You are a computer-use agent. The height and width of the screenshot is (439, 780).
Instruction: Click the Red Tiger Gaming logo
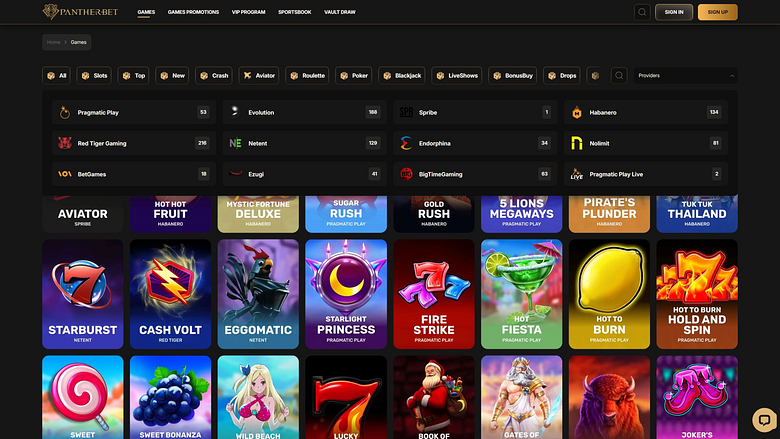pos(65,143)
